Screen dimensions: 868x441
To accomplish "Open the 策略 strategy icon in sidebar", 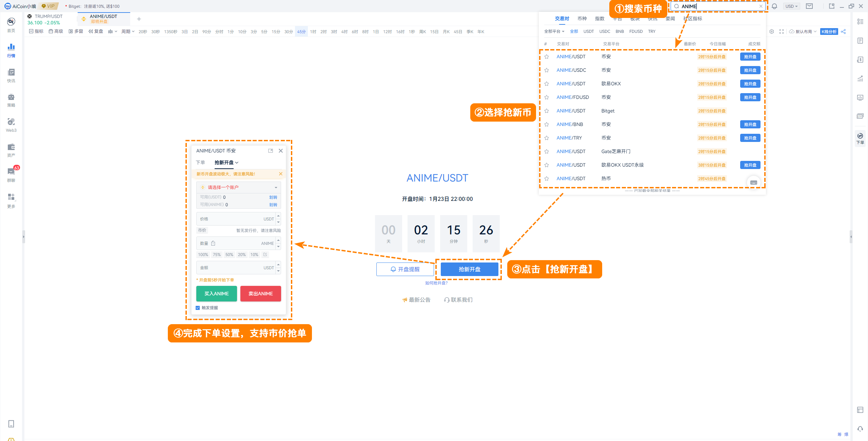I will point(11,100).
